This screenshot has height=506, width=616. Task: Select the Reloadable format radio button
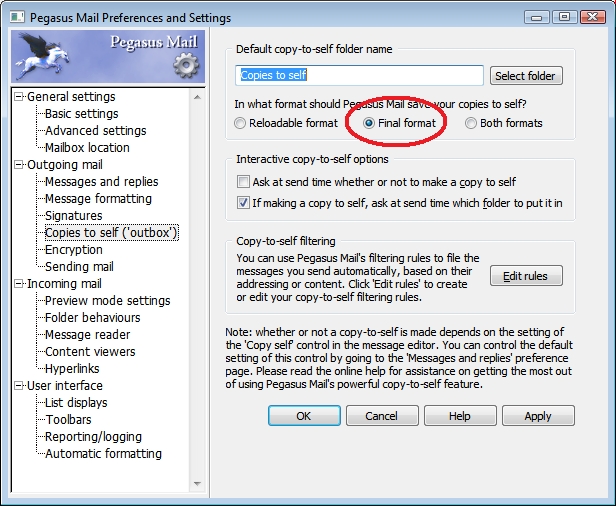pos(240,123)
